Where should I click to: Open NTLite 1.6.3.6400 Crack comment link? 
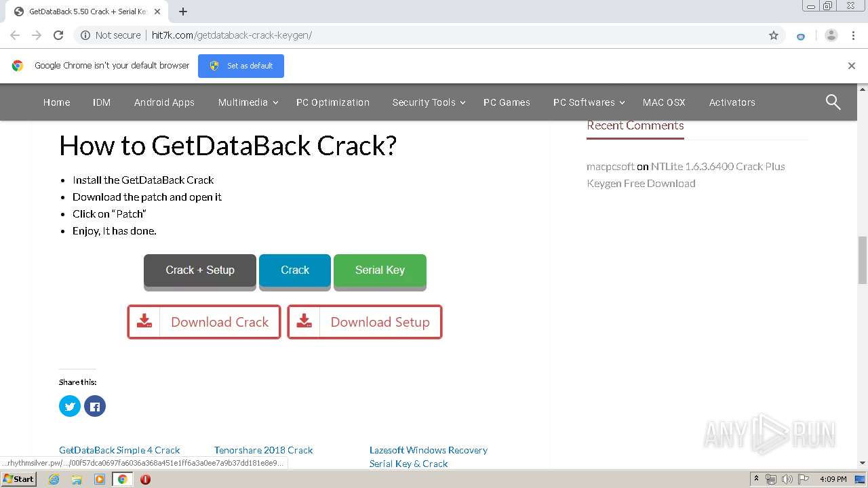[686, 175]
